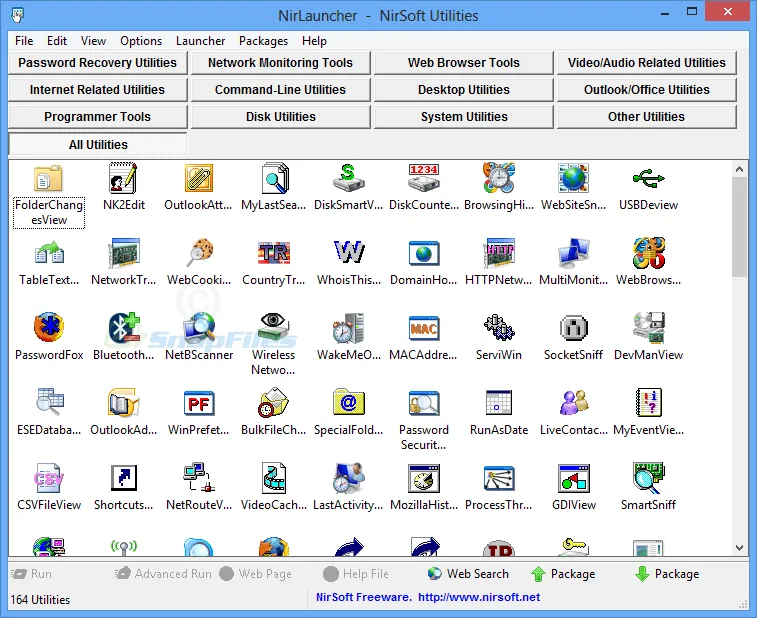Go to next package with down-arrow Package button
The width and height of the screenshot is (757, 618).
click(667, 574)
